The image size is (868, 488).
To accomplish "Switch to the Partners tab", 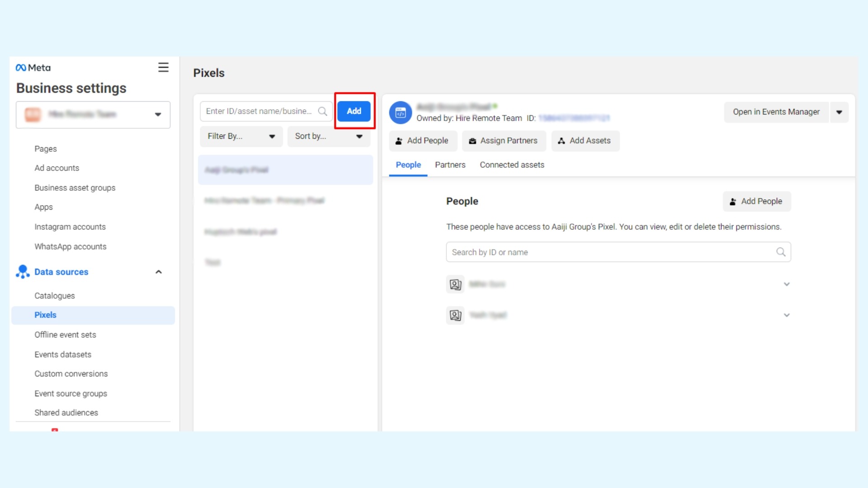I will click(449, 164).
